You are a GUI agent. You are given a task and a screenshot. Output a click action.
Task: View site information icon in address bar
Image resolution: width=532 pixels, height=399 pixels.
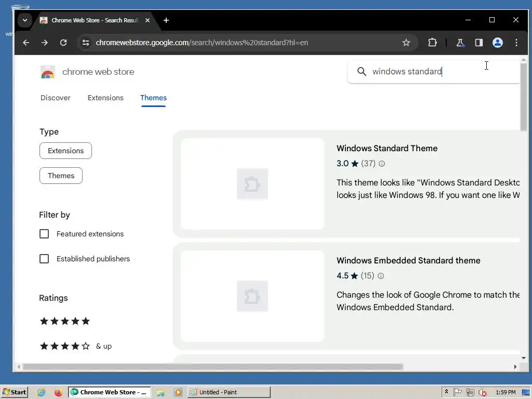[x=86, y=43]
